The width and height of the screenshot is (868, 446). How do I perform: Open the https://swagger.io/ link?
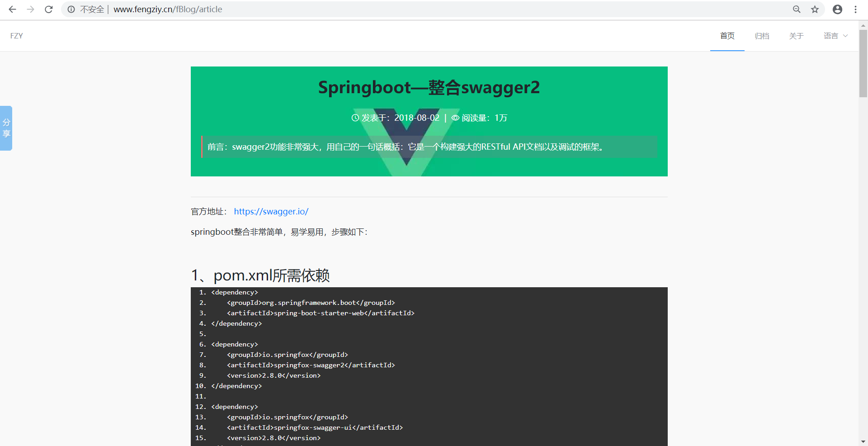point(271,211)
